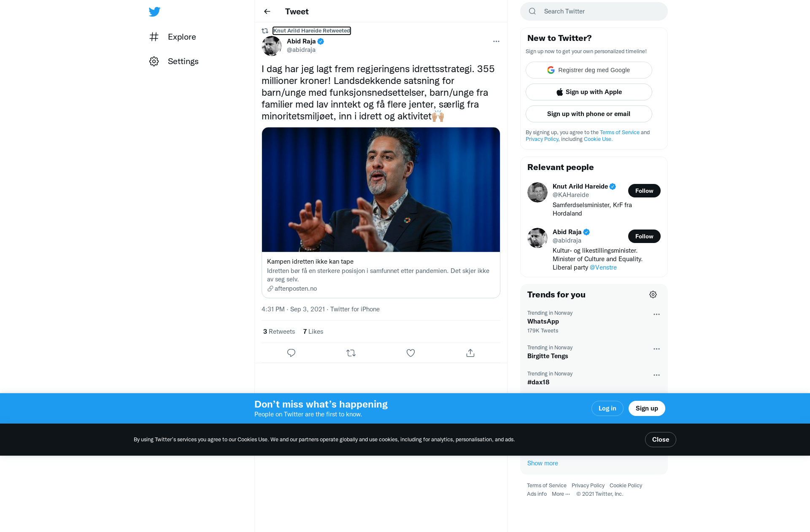This screenshot has width=810, height=532.
Task: Like the tweet with the heart icon
Action: (x=410, y=353)
